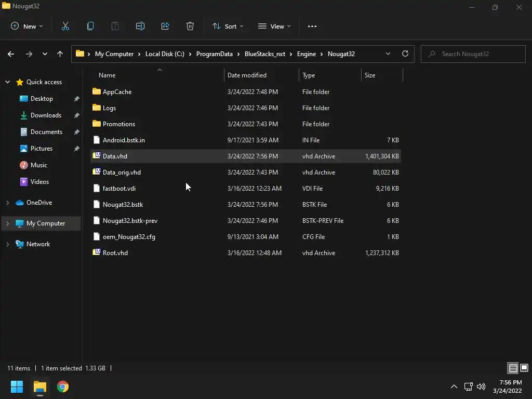Open the Sort dropdown menu

[x=228, y=26]
